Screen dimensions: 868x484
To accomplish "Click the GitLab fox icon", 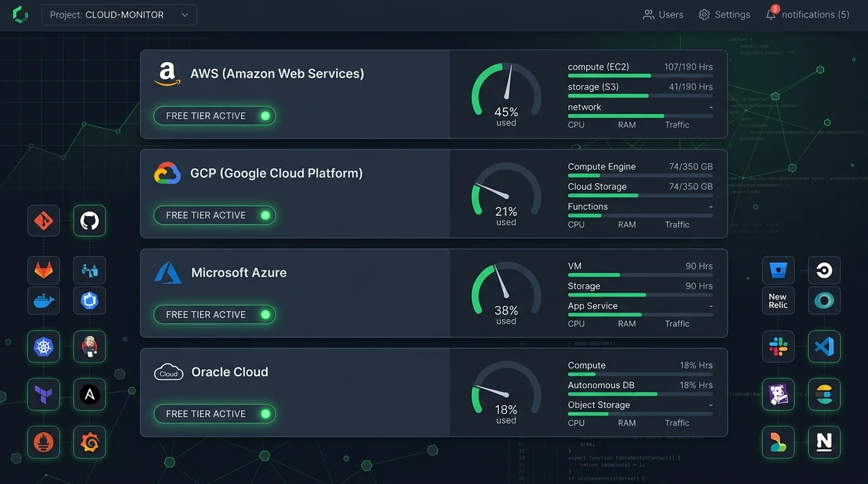I will [x=44, y=270].
